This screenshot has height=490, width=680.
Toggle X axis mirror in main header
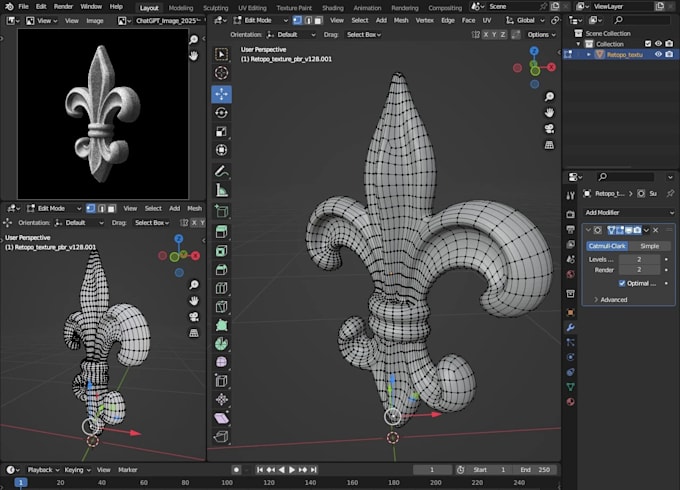pos(486,35)
